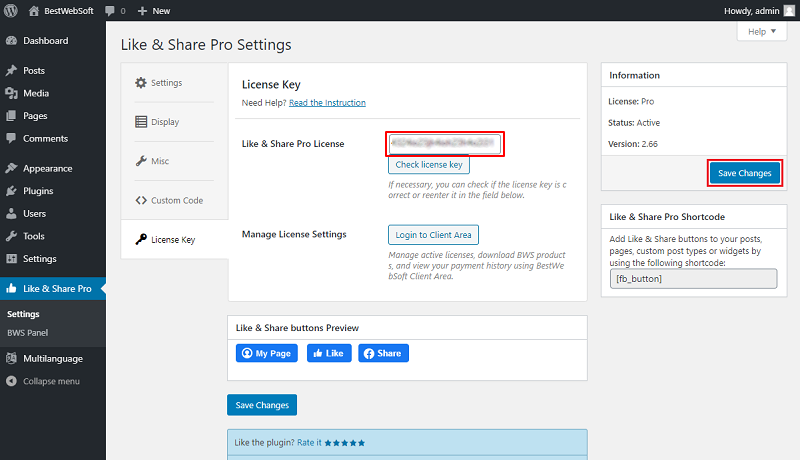Expand the Help dropdown
Screen dimensions: 800x460
pyautogui.click(x=762, y=32)
